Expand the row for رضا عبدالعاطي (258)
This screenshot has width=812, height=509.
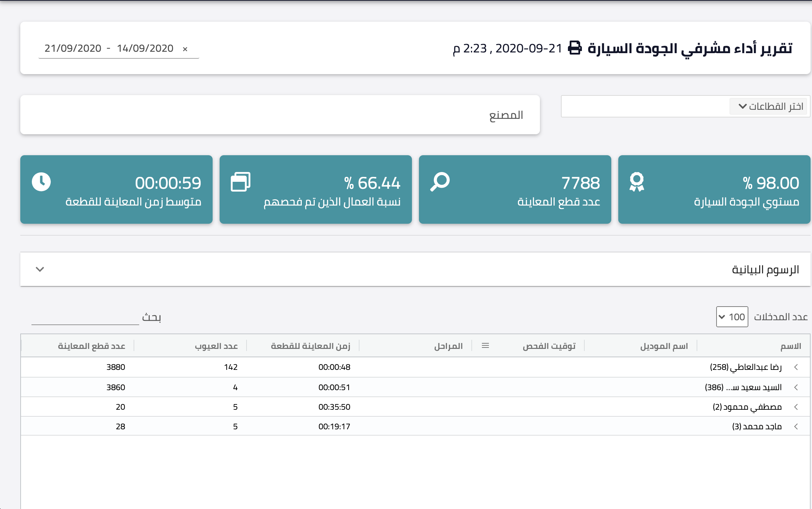tap(796, 367)
